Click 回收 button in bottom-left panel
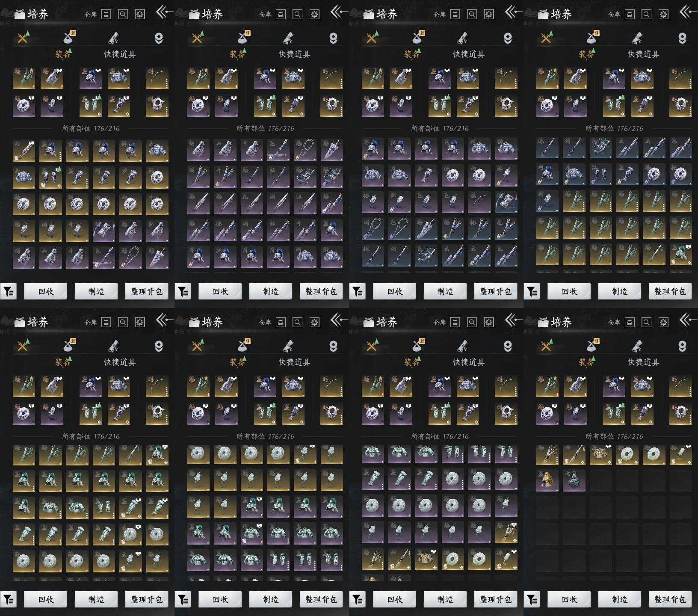698x616 pixels. pyautogui.click(x=46, y=599)
